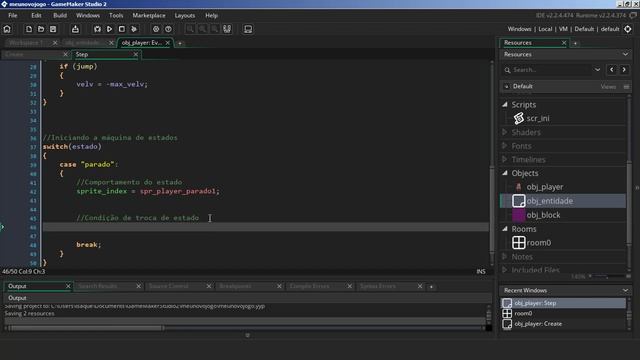
Task: Select obj_block in the resource tree
Action: tap(543, 215)
